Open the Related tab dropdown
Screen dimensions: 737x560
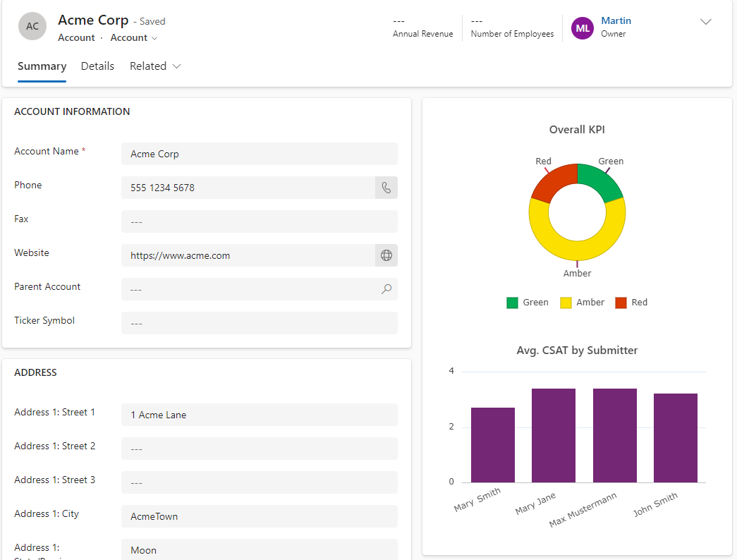click(x=155, y=66)
